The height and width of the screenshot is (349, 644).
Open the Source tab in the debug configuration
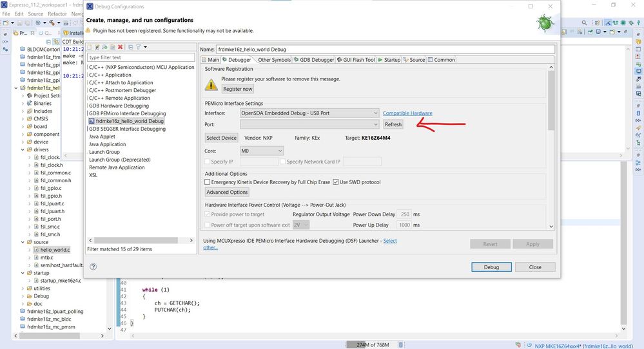(414, 60)
